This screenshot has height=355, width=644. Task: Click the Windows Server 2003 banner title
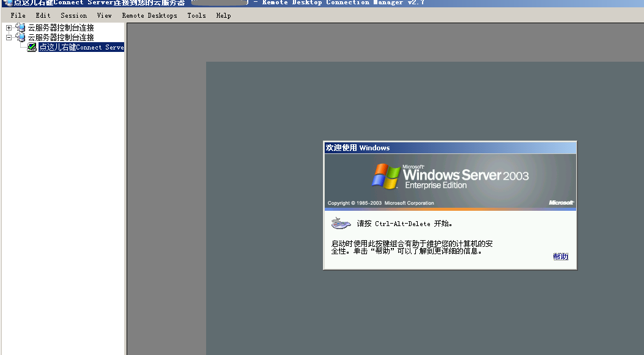(466, 175)
